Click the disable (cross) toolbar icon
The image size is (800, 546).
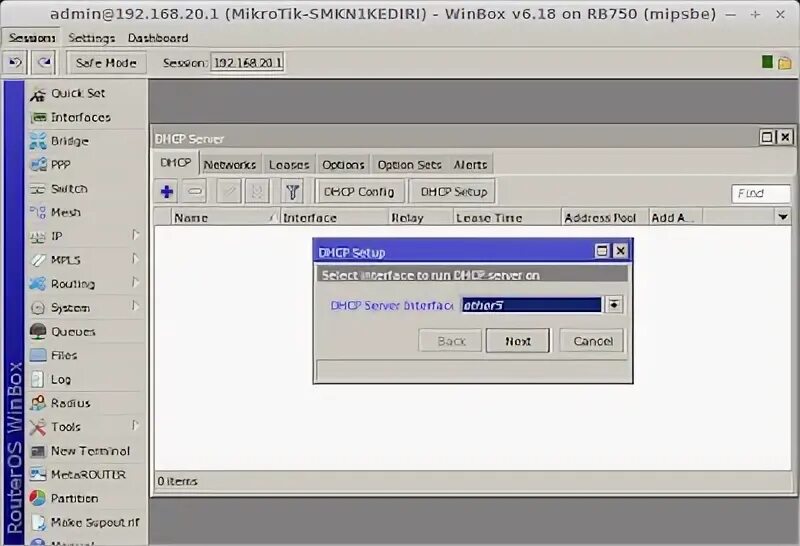coord(257,192)
